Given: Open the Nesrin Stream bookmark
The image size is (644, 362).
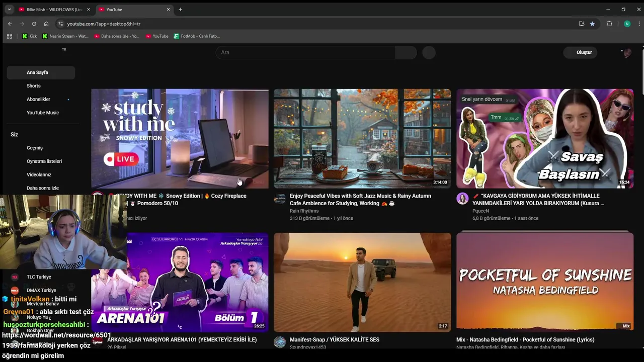Looking at the screenshot, I should [x=65, y=36].
